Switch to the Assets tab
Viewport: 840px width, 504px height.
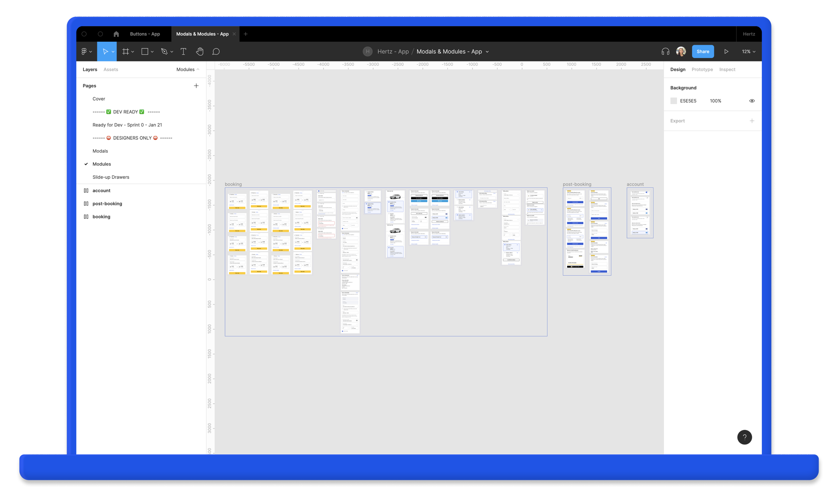(x=111, y=69)
